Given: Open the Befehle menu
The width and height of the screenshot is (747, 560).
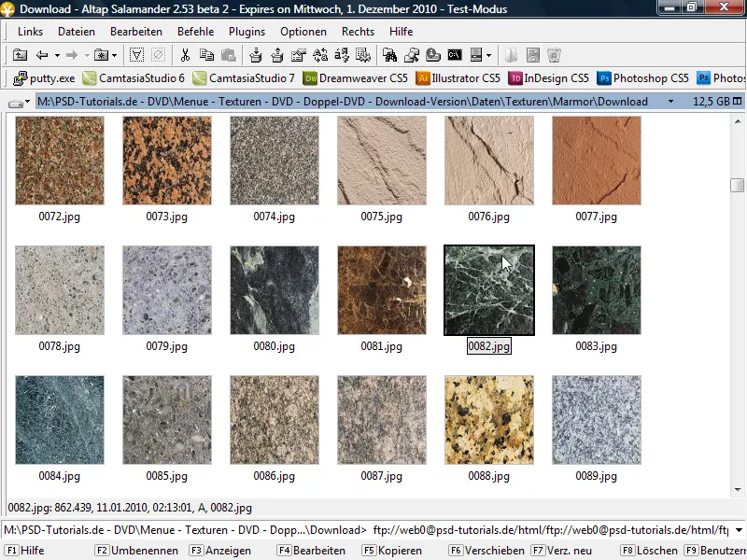Looking at the screenshot, I should [195, 32].
